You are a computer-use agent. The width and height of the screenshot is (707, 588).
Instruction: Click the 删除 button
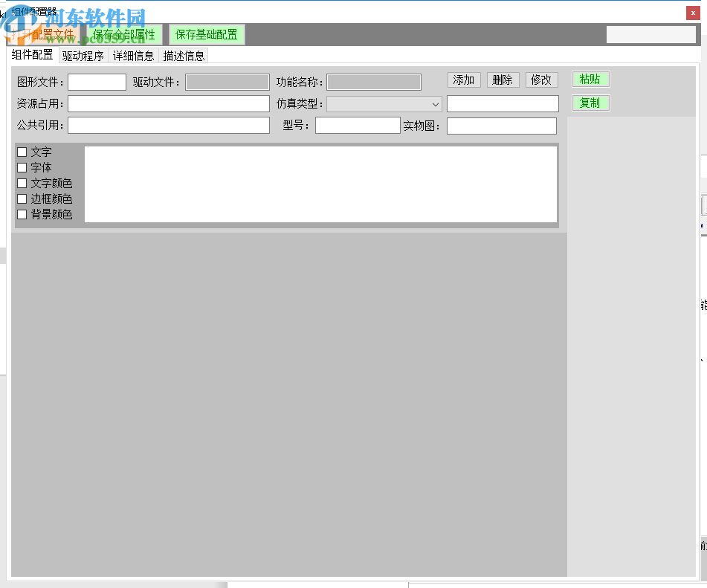coord(503,80)
